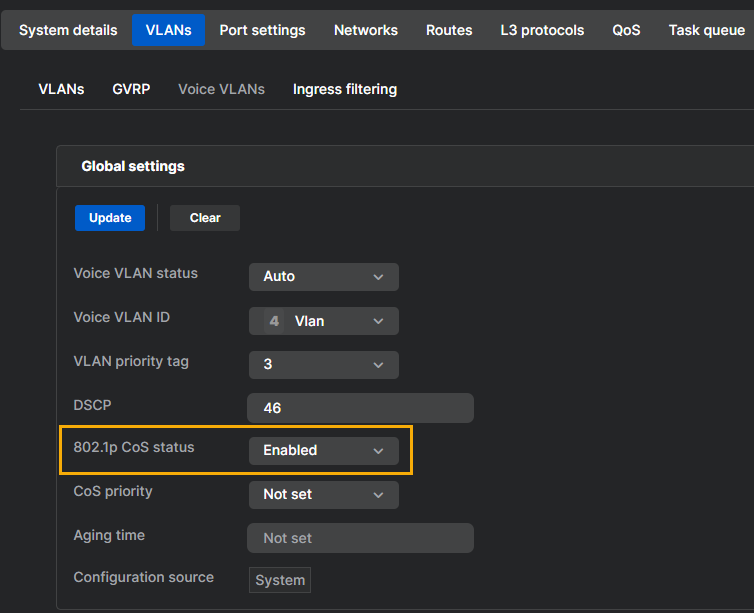Click the DSCP input field
Screen dimensions: 754x613
click(360, 408)
